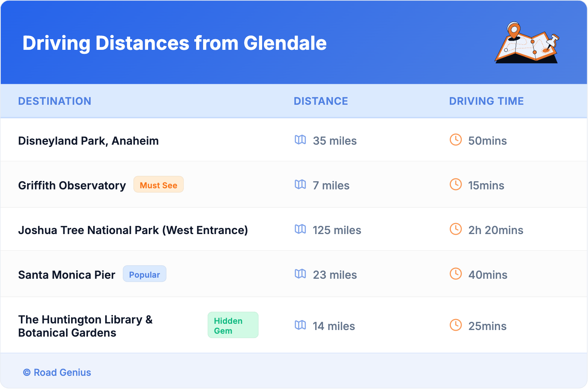Select Joshua Tree National Park destination

click(x=133, y=230)
